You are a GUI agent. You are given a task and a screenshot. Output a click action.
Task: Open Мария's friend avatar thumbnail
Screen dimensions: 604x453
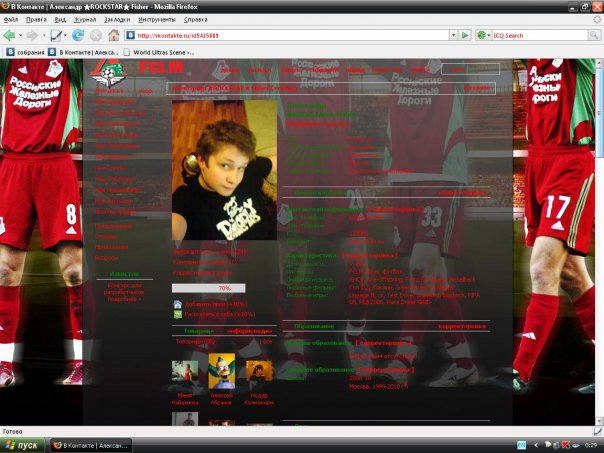point(185,371)
